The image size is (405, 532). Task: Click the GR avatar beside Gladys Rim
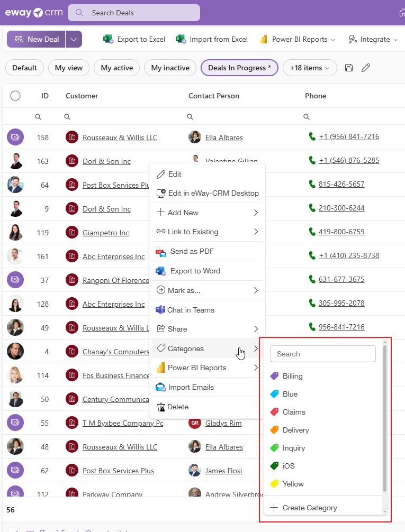pos(195,423)
